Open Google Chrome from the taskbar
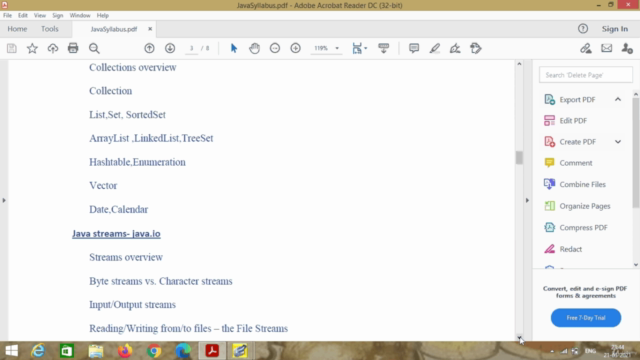This screenshot has width=640, height=360. 154,351
